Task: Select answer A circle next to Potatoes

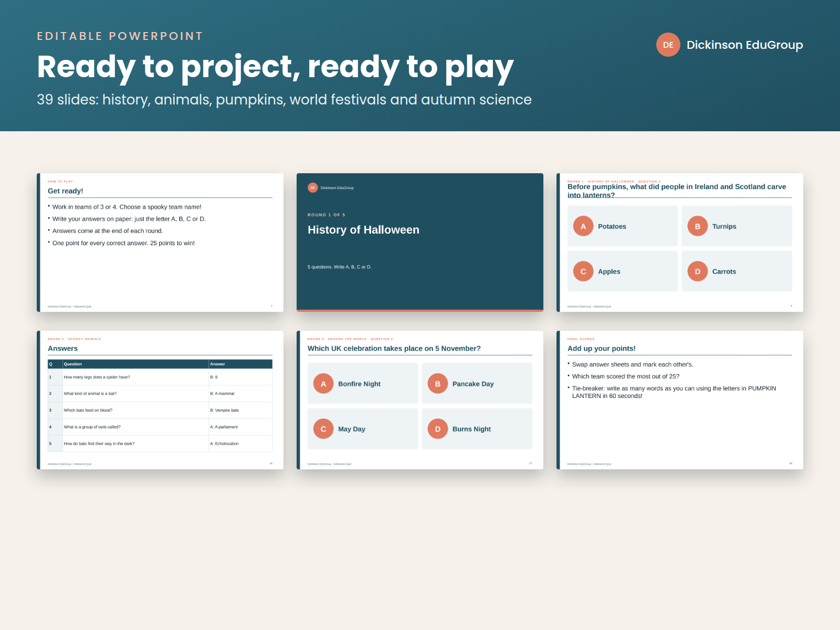Action: click(583, 226)
